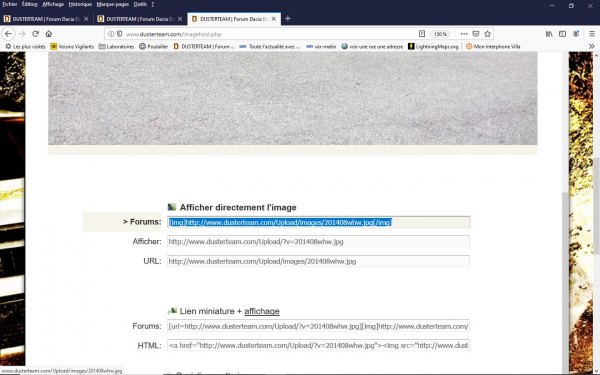Toggle the sidebar panel icon
Image resolution: width=600 pixels, height=375 pixels.
pos(562,34)
